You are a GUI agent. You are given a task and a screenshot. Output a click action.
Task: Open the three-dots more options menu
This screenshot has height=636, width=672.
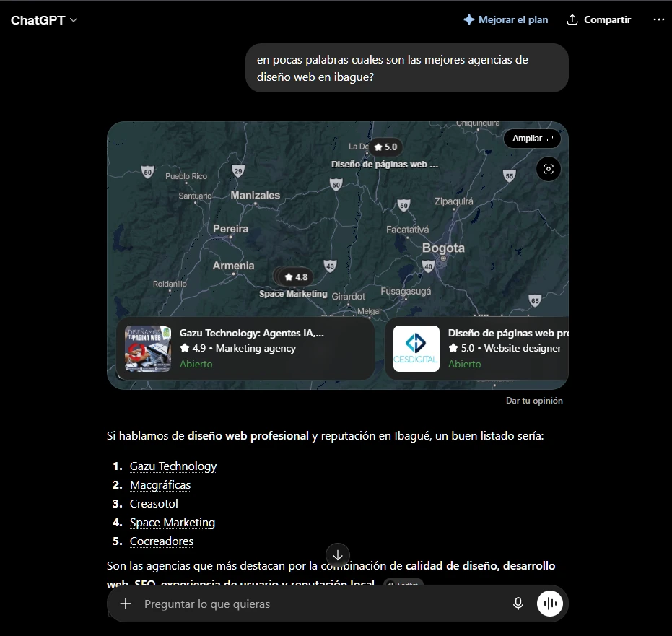pyautogui.click(x=658, y=19)
